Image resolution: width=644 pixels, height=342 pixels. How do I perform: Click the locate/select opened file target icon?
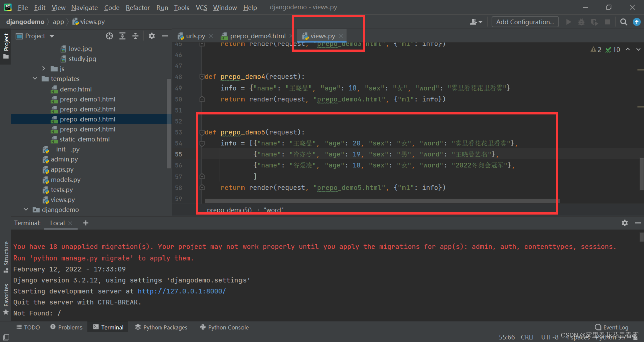click(x=109, y=36)
